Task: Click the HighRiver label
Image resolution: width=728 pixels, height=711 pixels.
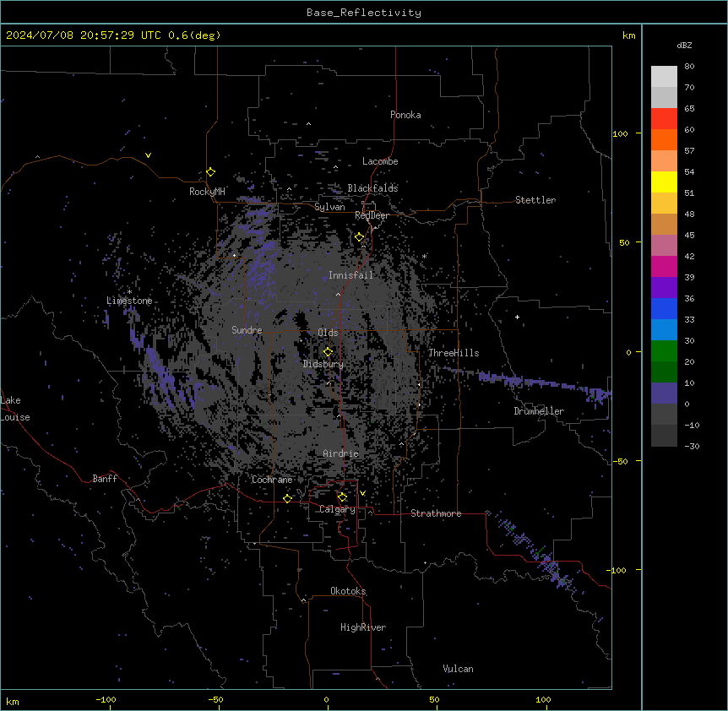Action: [363, 627]
